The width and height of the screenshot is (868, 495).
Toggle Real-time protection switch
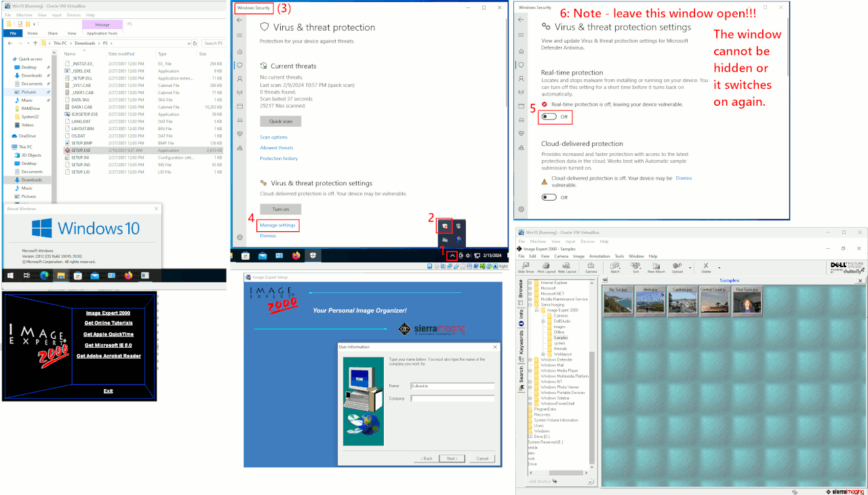(549, 117)
